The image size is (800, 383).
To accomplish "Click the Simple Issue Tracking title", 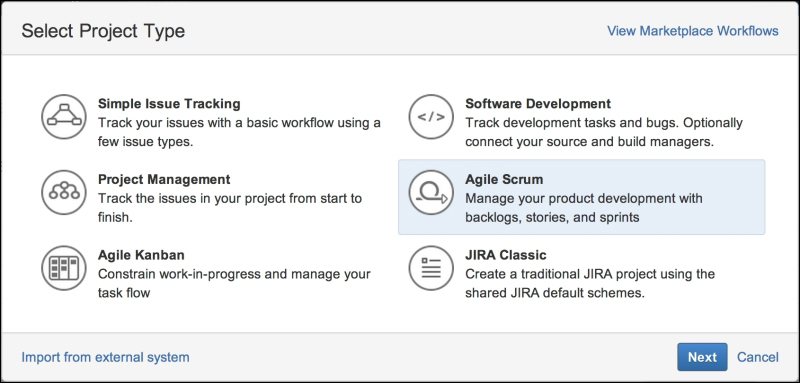I will (x=169, y=104).
